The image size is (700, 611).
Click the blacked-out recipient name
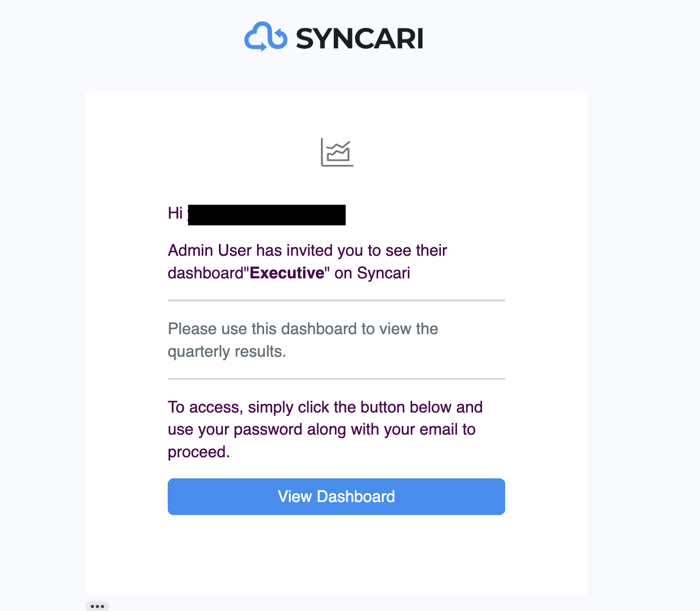(267, 215)
